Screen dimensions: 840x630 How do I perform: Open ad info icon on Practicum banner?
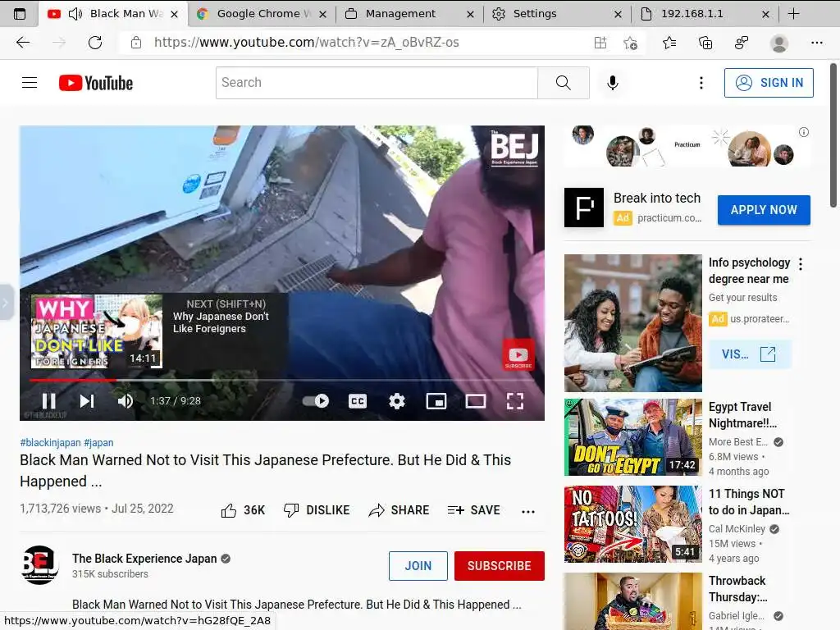click(x=804, y=132)
